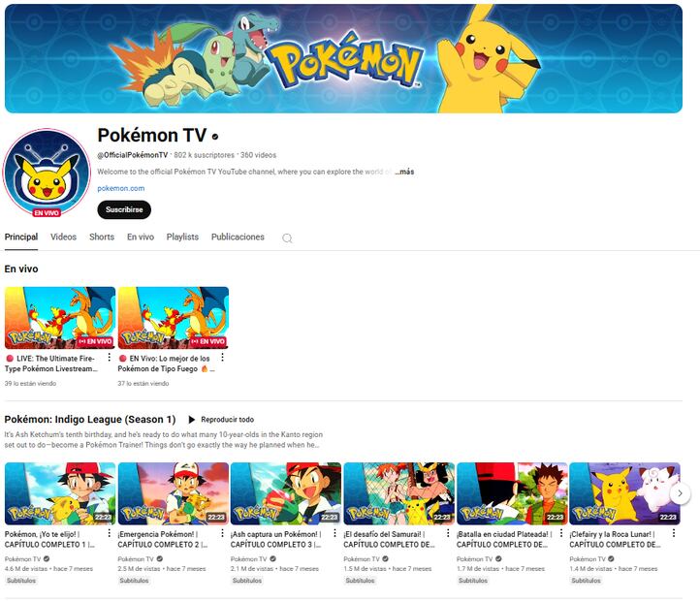Switch to the Playlists tab
Viewport: 700px width, 601px height.
(182, 237)
